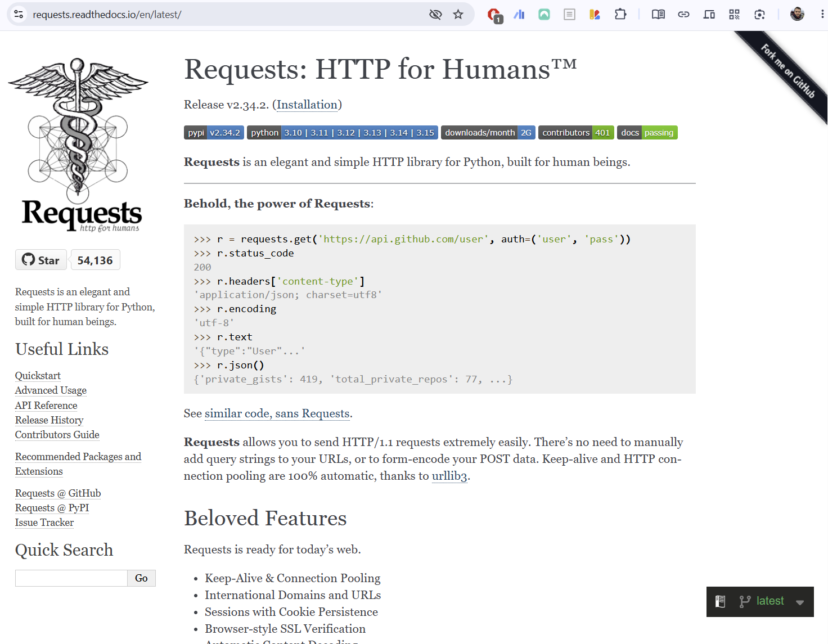Open Release History sidebar link
Screen dimensions: 828x644
coord(49,420)
